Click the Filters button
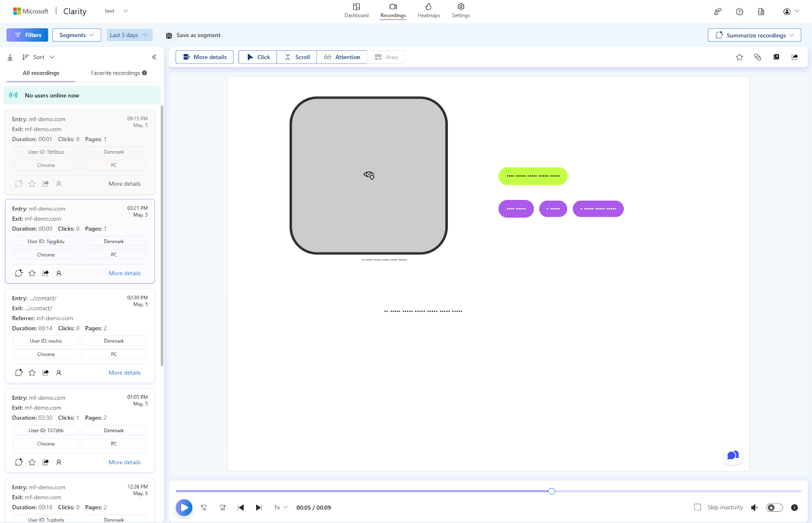 (x=27, y=35)
